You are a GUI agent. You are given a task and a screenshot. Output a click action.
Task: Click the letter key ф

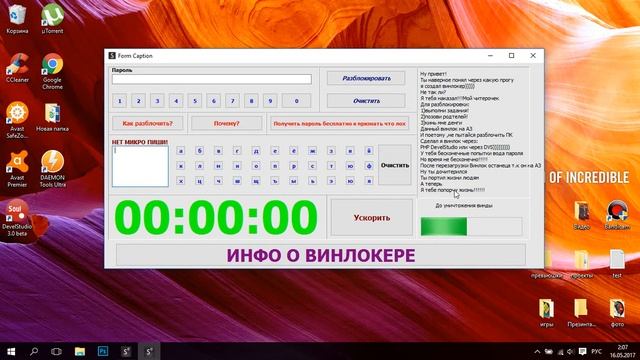click(x=369, y=166)
